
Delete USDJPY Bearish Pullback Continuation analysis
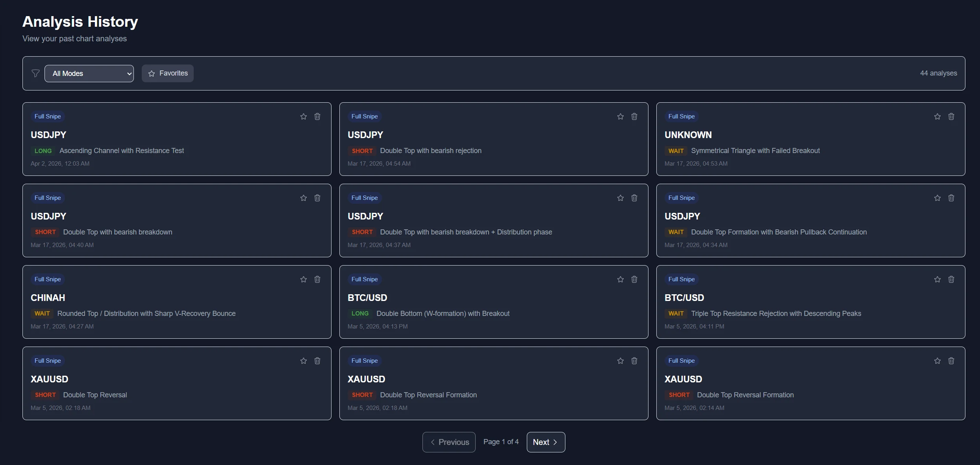tap(951, 198)
